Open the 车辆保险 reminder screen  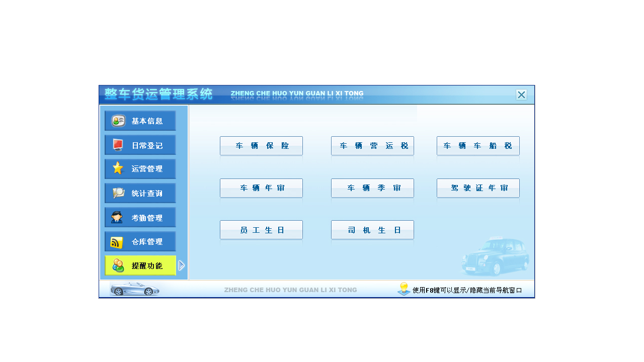[261, 145]
